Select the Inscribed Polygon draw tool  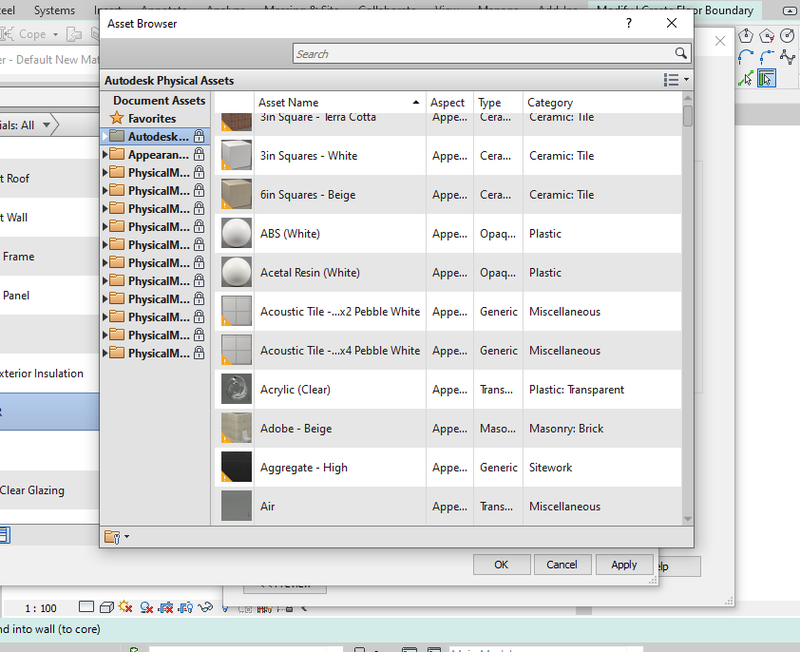746,36
